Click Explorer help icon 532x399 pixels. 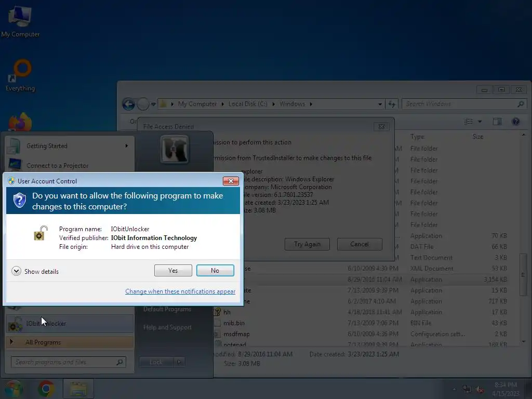pyautogui.click(x=516, y=122)
